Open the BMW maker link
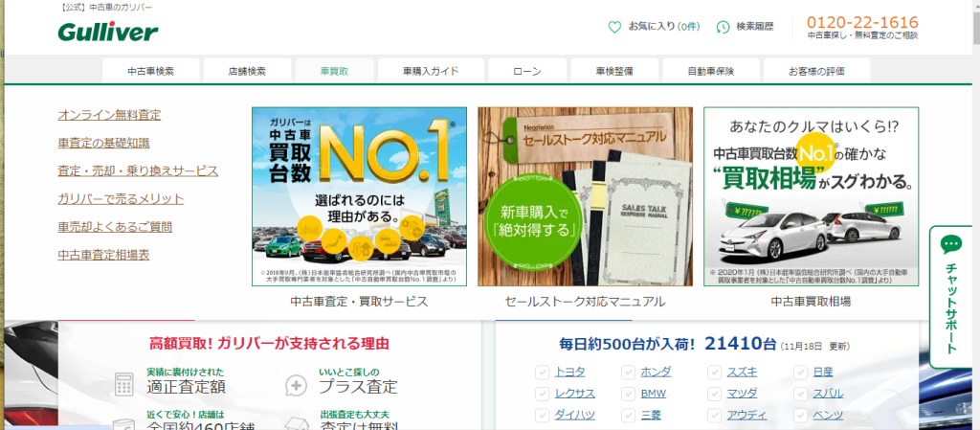The image size is (980, 430). [x=653, y=394]
